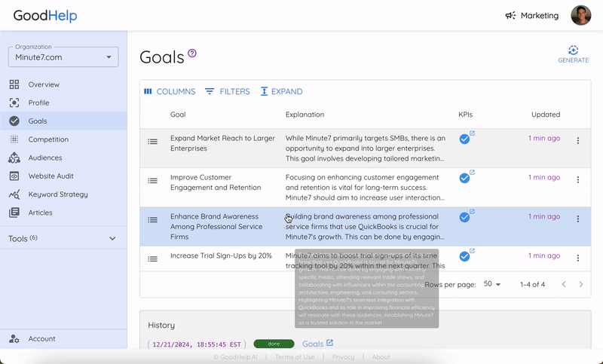Open more options for Improve Customer Engagement row
The width and height of the screenshot is (603, 364).
click(577, 180)
